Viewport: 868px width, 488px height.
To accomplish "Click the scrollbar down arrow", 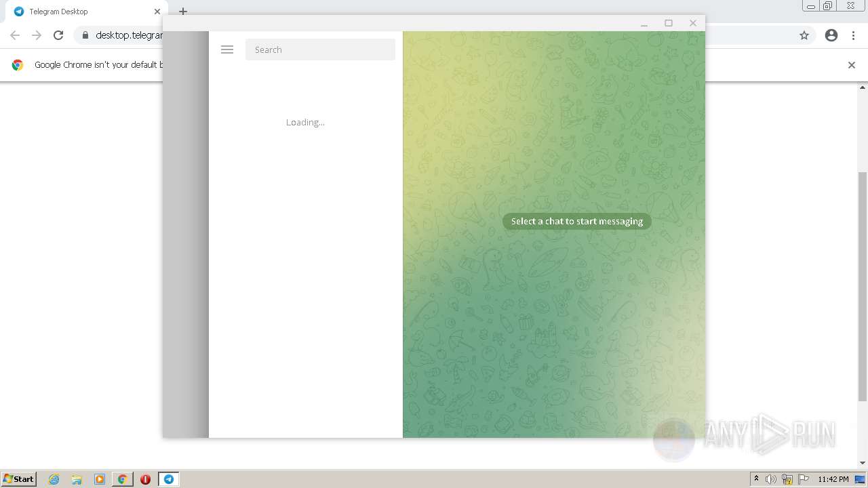I will tap(863, 463).
